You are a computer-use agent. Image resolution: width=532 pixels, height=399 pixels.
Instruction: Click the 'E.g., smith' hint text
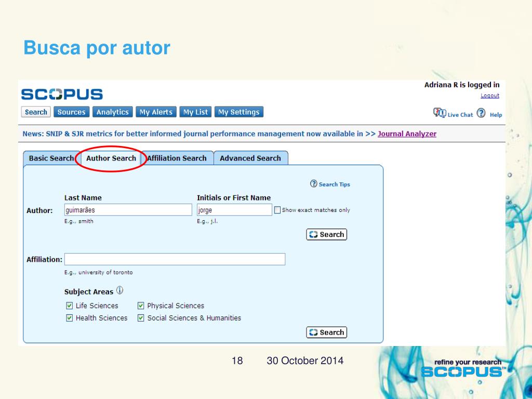[x=79, y=221]
